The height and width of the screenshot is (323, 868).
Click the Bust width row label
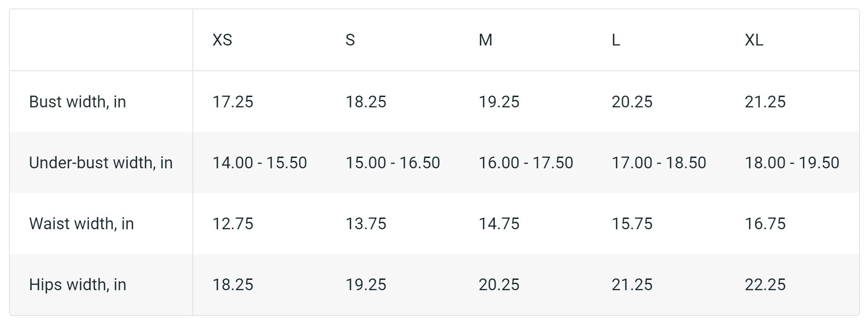click(x=77, y=102)
